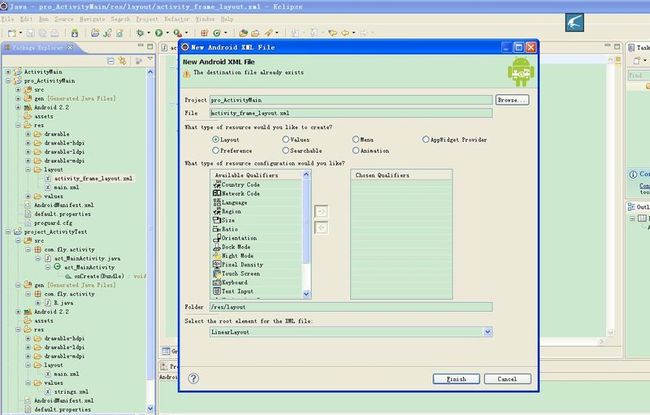Select Orientation in Available Qualifiers list
Viewport: 650px width, 415px height.
pos(239,238)
